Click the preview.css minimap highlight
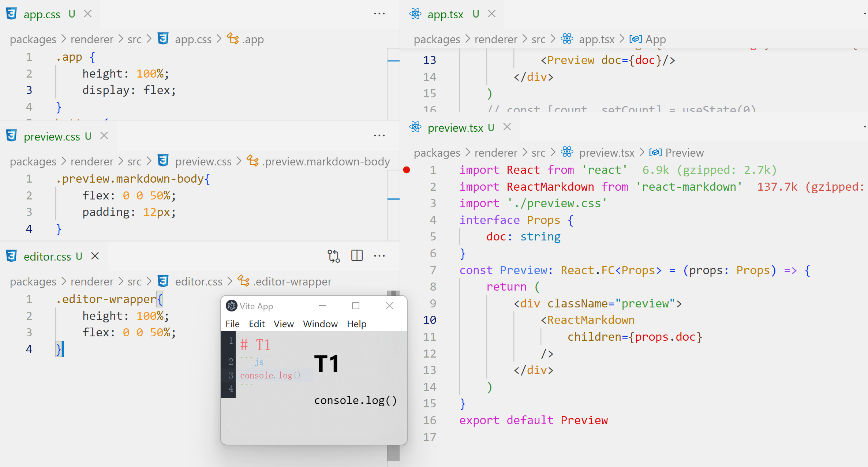Screen dimensions: 868x467 (x=393, y=199)
